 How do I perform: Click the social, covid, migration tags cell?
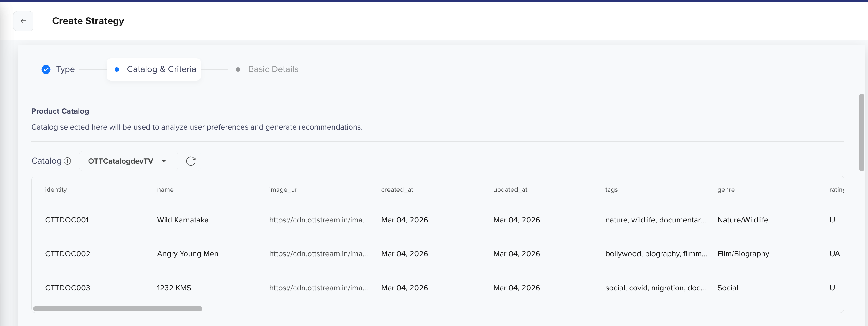655,288
